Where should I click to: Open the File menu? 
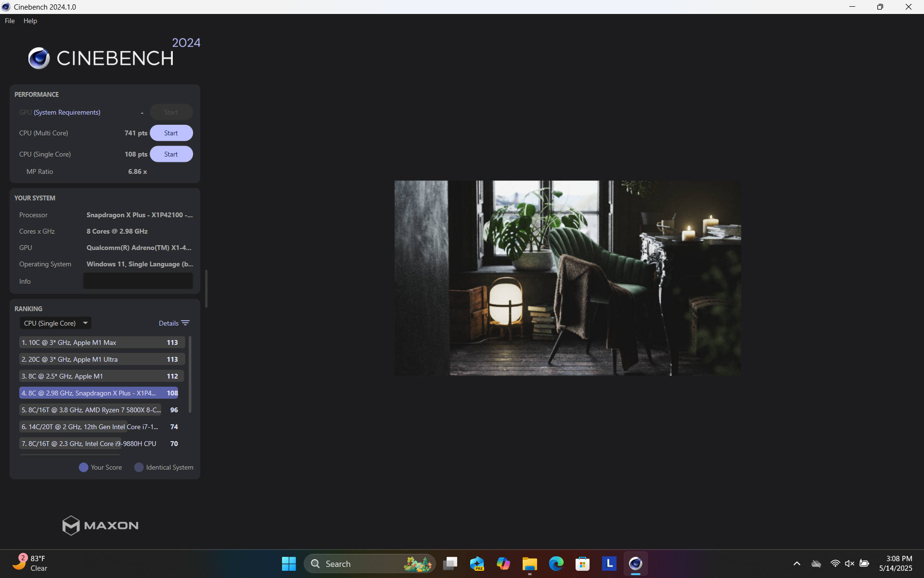[x=10, y=21]
